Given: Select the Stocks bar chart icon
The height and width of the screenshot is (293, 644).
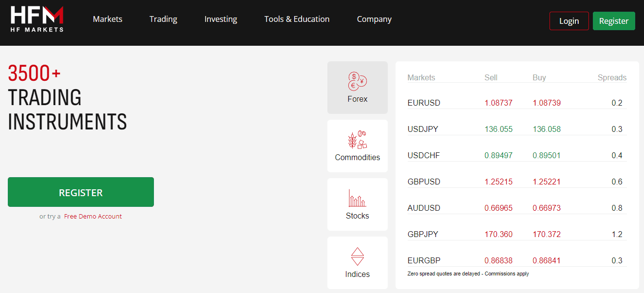Looking at the screenshot, I should click(x=358, y=198).
